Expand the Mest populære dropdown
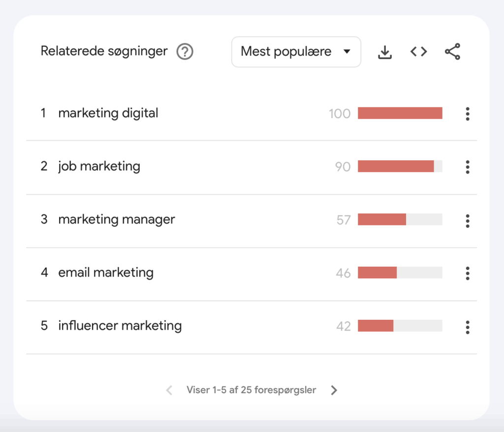Image resolution: width=504 pixels, height=432 pixels. coord(296,52)
